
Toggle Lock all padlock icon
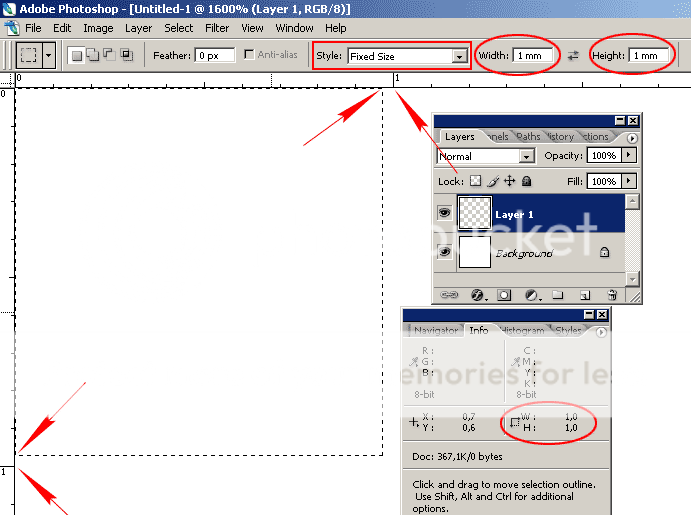pos(527,181)
